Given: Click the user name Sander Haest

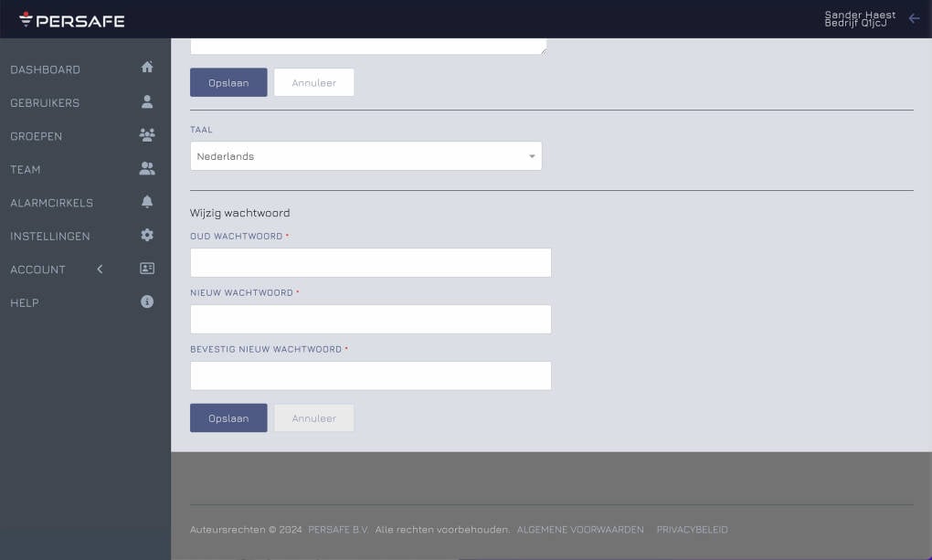Looking at the screenshot, I should 860,15.
